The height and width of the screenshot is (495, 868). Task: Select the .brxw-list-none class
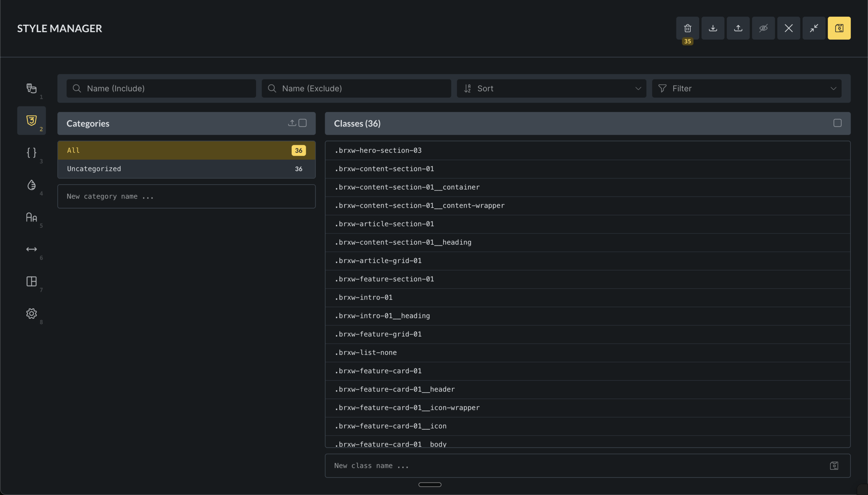pos(366,353)
